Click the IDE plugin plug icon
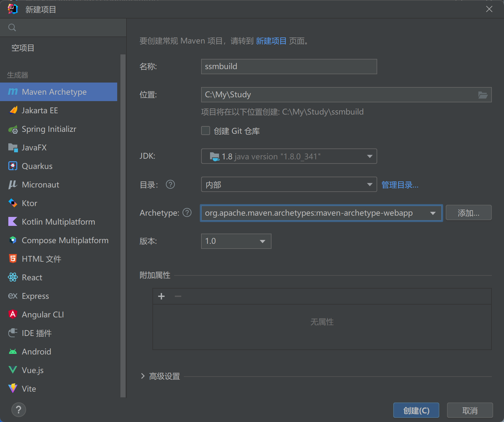 pyautogui.click(x=13, y=333)
